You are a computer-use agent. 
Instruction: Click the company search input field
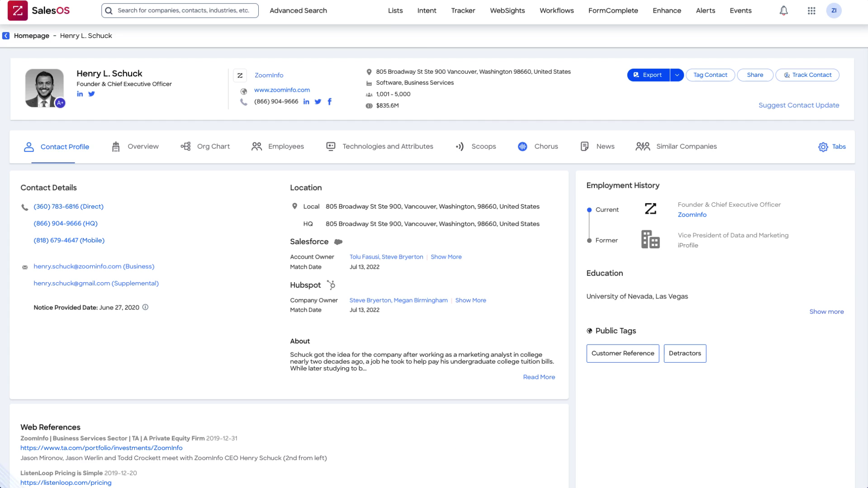(x=180, y=10)
